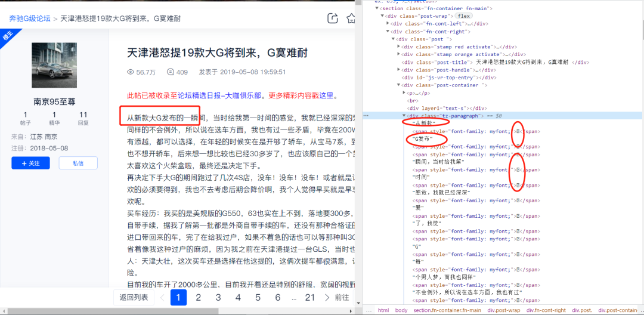Click the text node "G发布" in DOM tree
This screenshot has height=315, width=644.
[x=423, y=139]
